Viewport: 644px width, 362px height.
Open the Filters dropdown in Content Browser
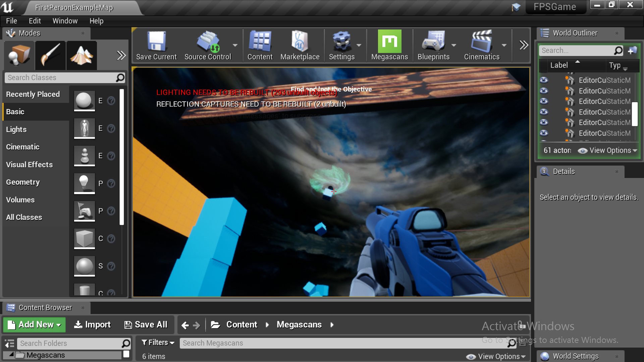coord(158,343)
